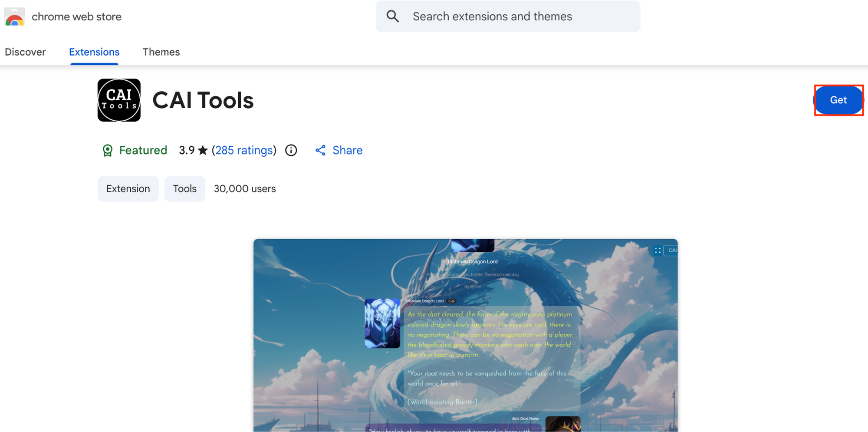Click the 30,000 users text
The image size is (868, 432).
click(x=245, y=189)
